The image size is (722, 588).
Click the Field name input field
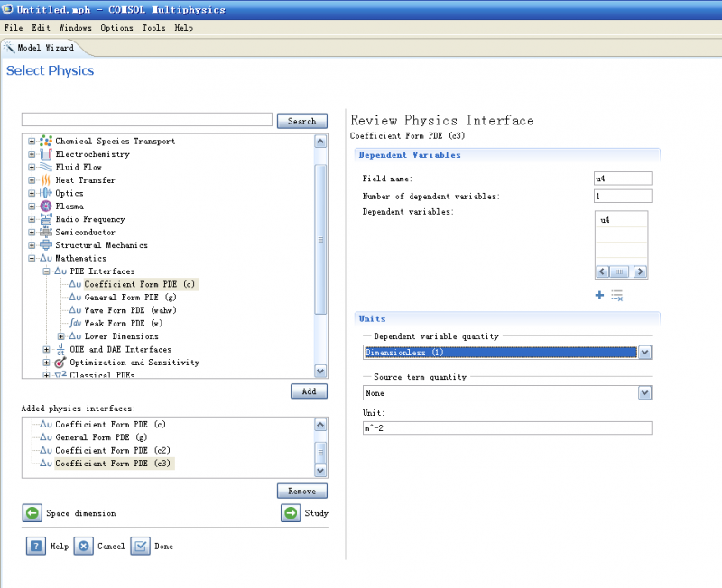(623, 178)
